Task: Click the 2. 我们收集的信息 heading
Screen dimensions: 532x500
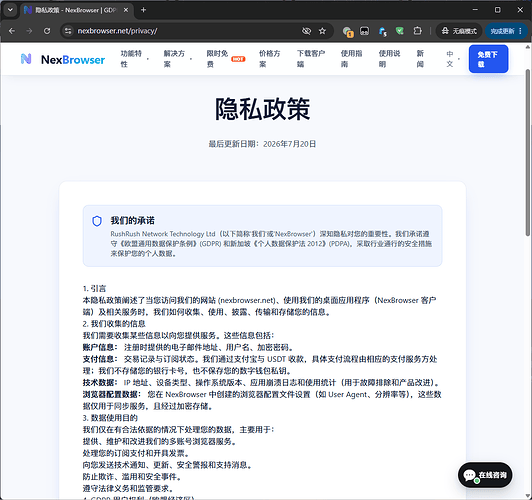Action: [x=114, y=324]
